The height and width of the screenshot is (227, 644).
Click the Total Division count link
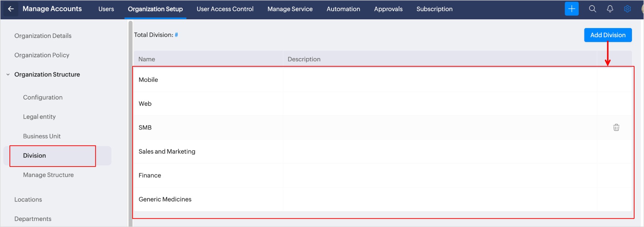(x=176, y=35)
